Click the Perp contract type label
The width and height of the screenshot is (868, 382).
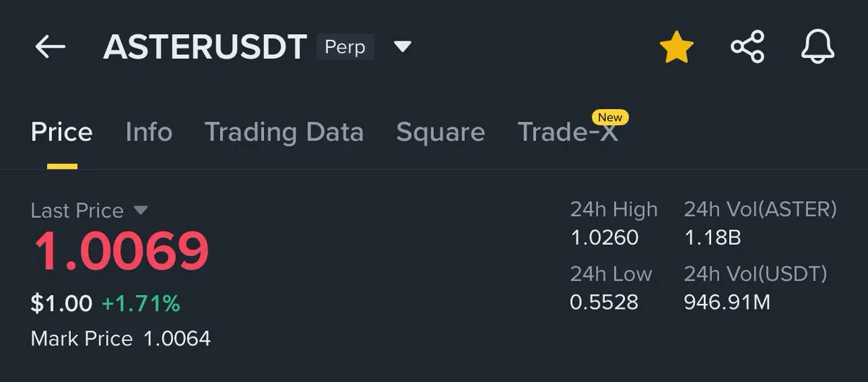coord(345,48)
